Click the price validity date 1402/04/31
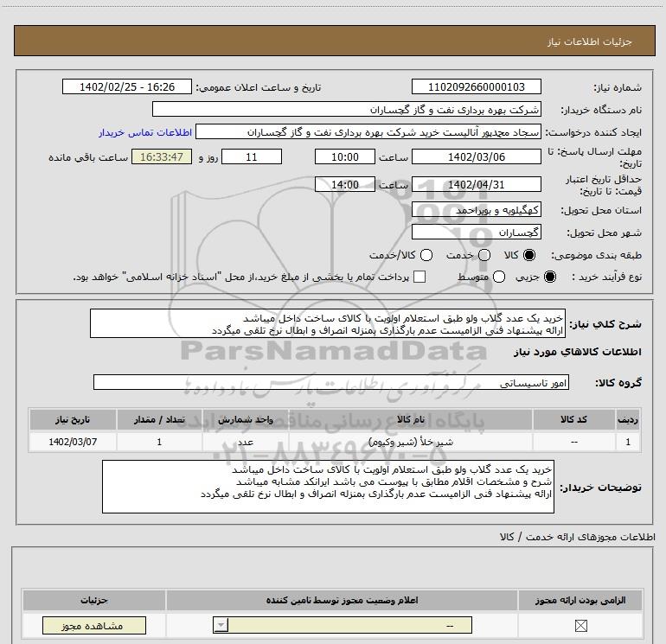 click(476, 184)
